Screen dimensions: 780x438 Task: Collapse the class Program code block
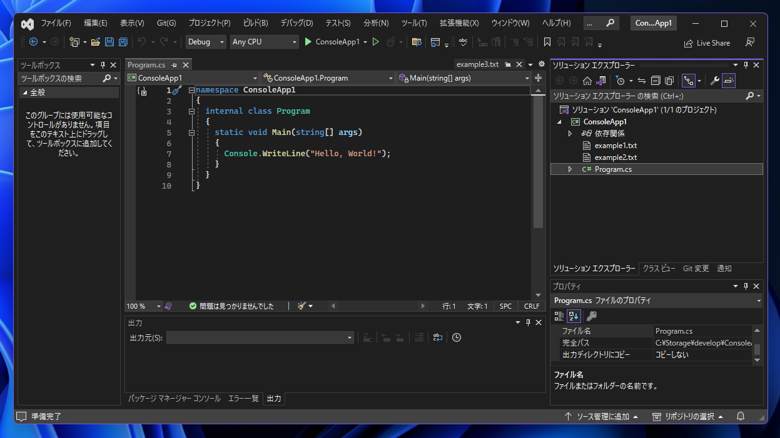[192, 111]
